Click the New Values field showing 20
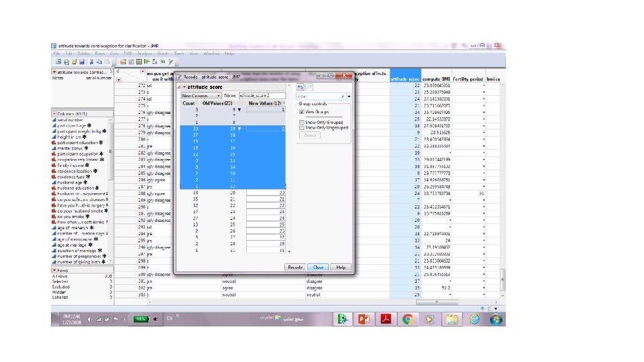Image resolution: width=644 pixels, height=362 pixels. (266, 192)
